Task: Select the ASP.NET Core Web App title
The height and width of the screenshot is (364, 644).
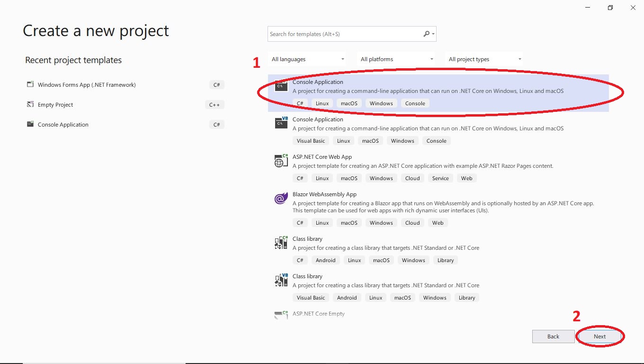Action: (x=322, y=157)
